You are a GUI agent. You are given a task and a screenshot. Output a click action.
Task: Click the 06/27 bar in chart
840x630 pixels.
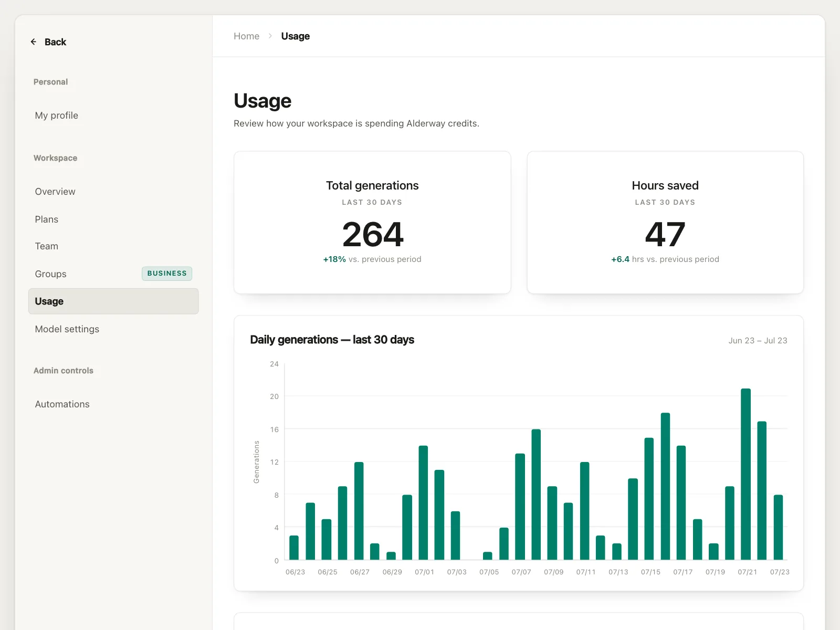359,511
